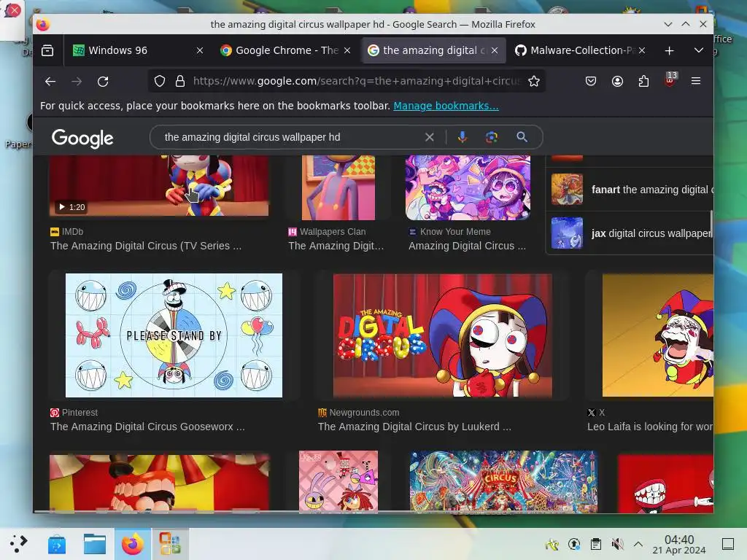Go back to previous page
Viewport: 747px width, 560px height.
[50, 82]
